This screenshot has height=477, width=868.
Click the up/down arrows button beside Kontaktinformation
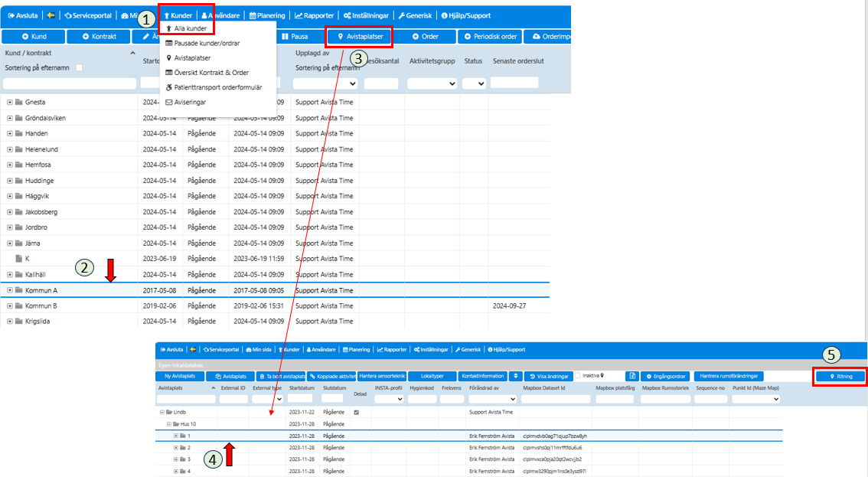(x=515, y=376)
